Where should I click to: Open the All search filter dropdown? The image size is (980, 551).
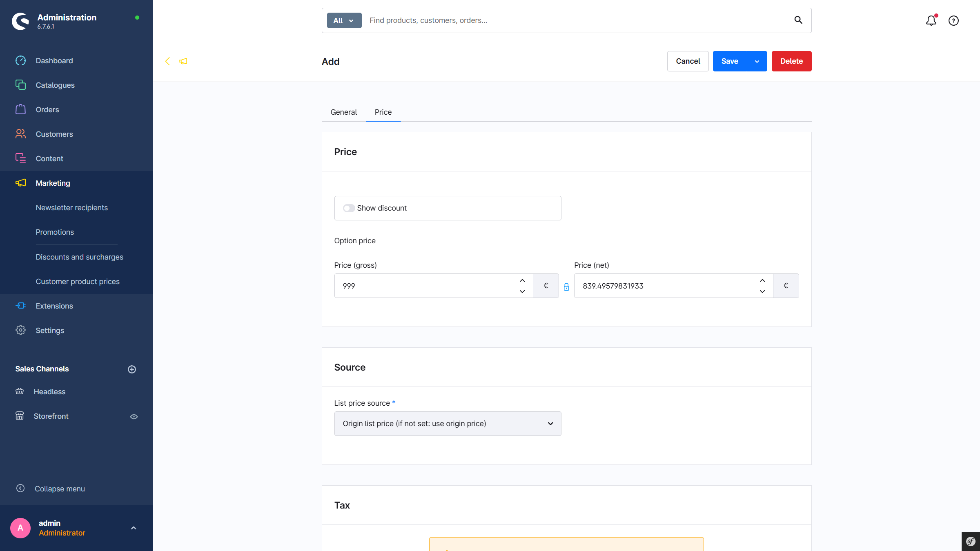click(x=344, y=20)
